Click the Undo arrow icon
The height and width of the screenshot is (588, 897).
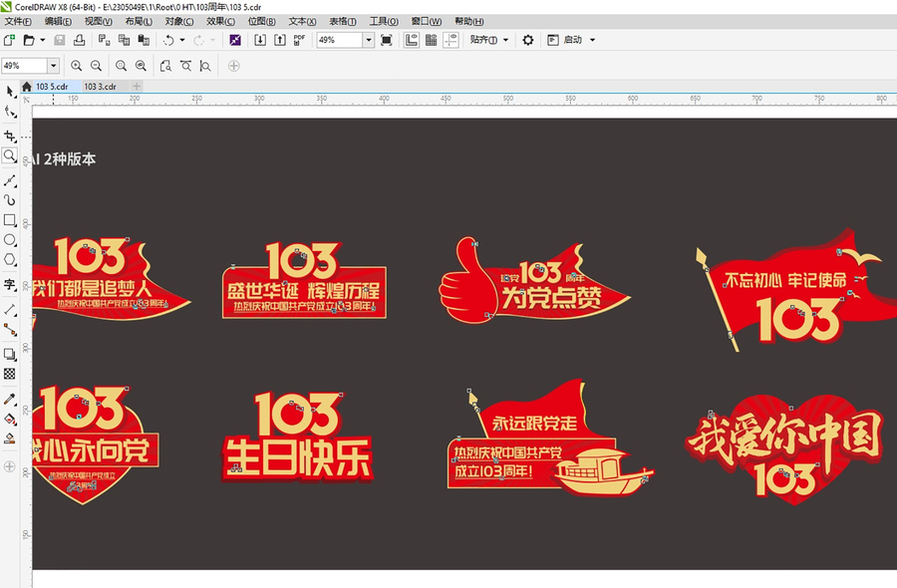point(168,40)
